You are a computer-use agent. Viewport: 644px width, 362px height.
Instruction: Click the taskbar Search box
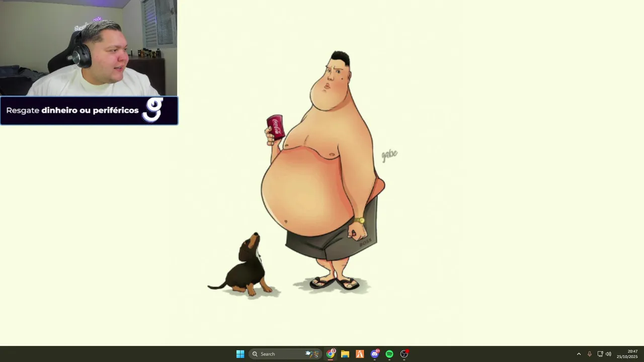coord(285,354)
